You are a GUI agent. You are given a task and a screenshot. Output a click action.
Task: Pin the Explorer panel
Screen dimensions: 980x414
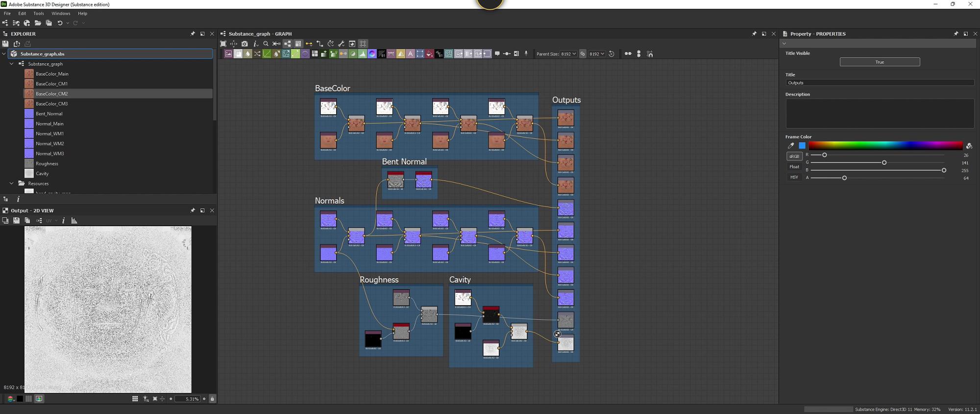coord(193,34)
